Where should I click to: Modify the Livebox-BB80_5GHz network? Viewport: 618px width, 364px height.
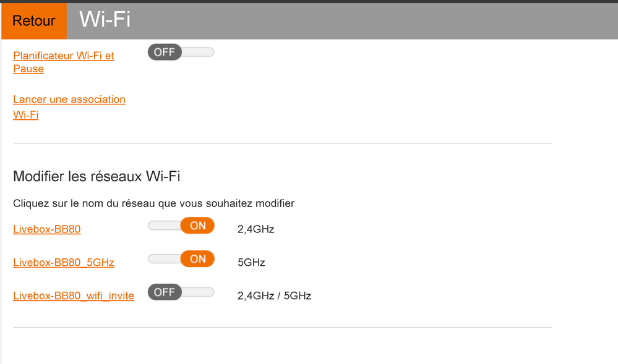point(64,262)
